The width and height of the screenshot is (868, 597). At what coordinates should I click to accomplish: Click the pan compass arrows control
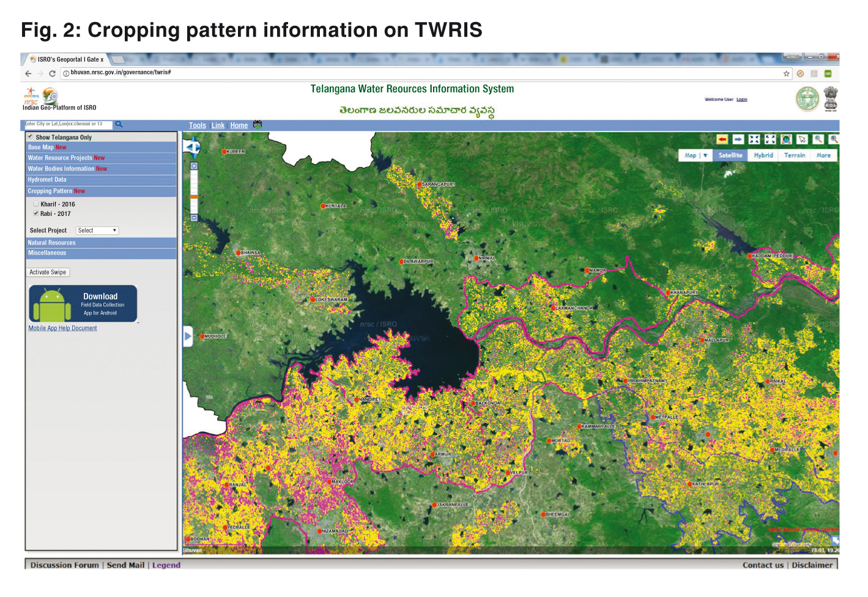[193, 147]
